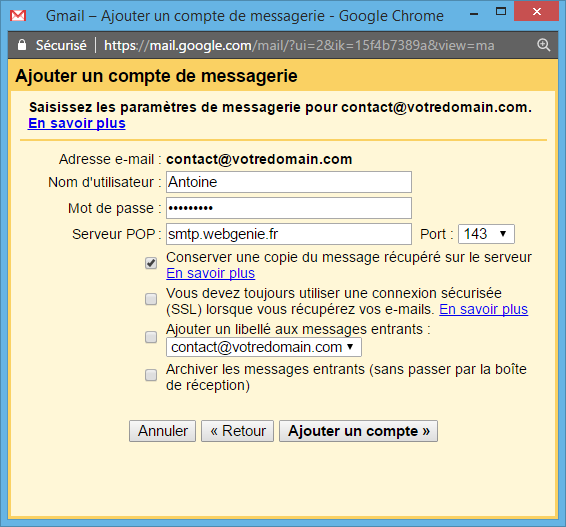Expand the contact@votredomain.com label dropdown
This screenshot has height=527, width=566.
tap(264, 347)
